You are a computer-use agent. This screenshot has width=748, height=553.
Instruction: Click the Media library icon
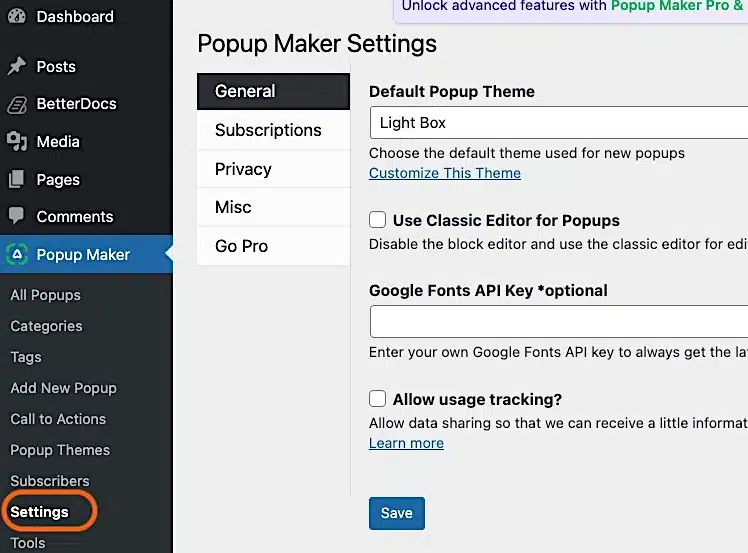[x=17, y=141]
